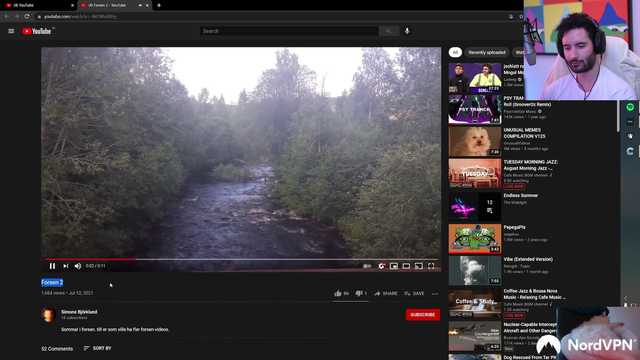640x360 pixels.
Task: Open the player settings gear
Action: click(381, 266)
